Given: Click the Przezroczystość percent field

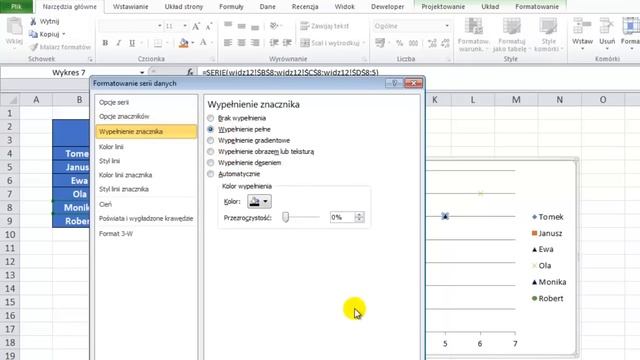Looking at the screenshot, I should pos(342,218).
